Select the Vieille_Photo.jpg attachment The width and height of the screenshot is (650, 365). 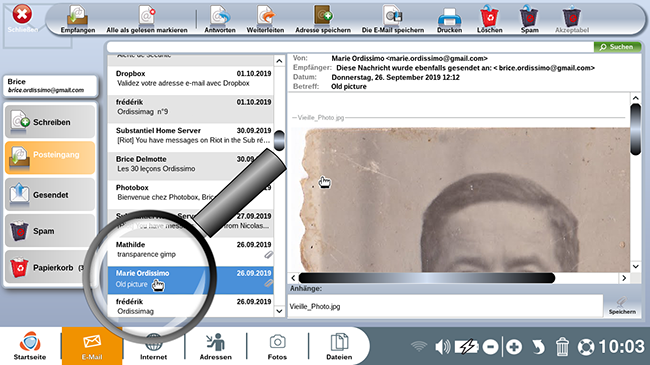[x=315, y=307]
